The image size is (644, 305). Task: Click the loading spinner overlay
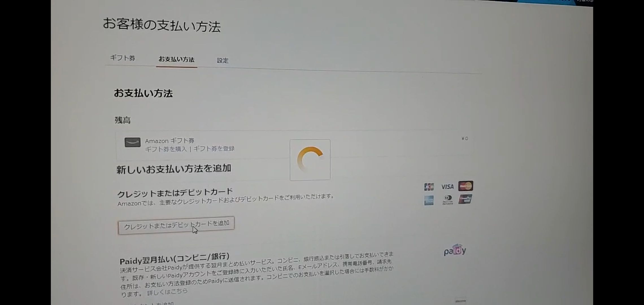point(310,160)
